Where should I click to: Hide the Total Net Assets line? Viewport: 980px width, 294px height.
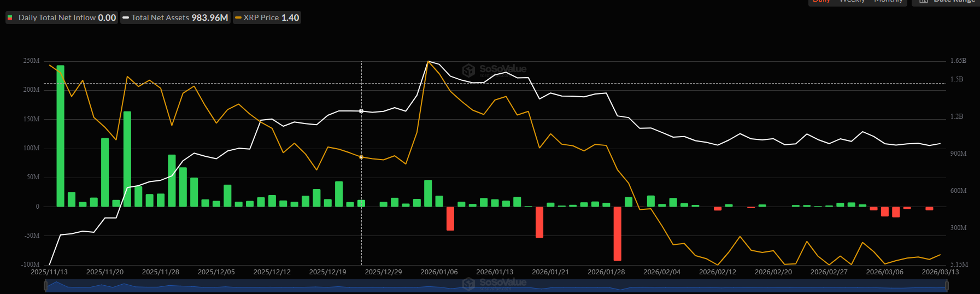175,17
